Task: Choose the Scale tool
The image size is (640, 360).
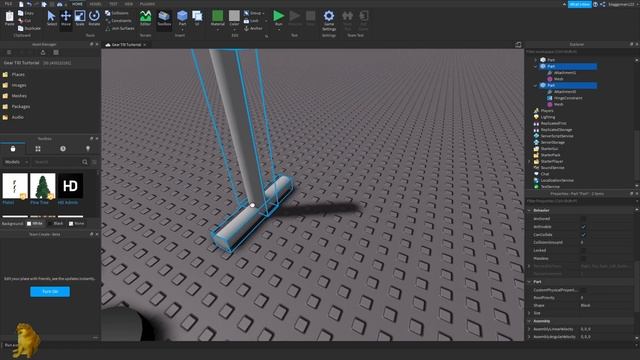Action: point(80,19)
